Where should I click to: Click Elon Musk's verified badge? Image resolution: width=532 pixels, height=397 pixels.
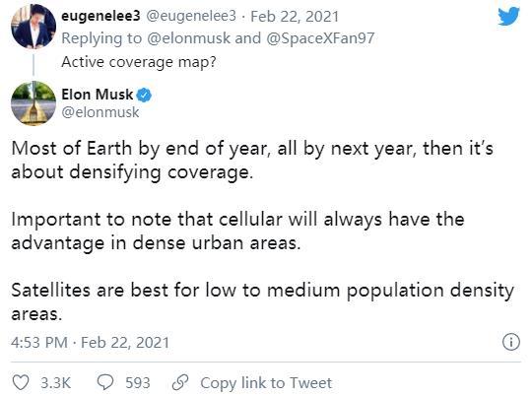click(144, 95)
